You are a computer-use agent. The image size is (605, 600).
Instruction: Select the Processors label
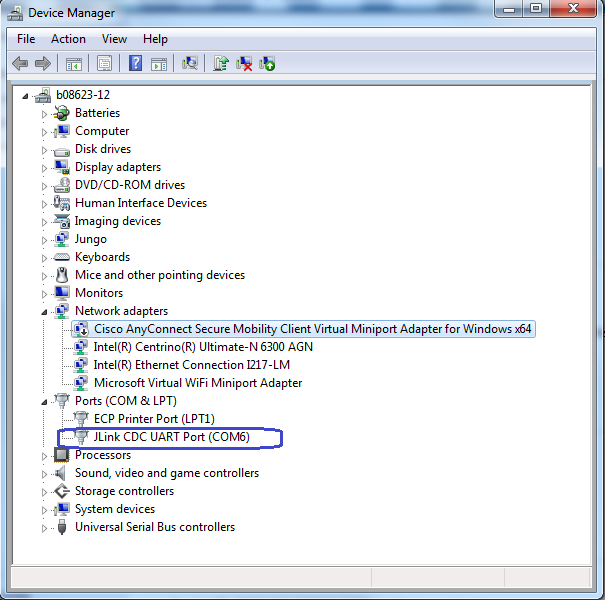tap(103, 455)
